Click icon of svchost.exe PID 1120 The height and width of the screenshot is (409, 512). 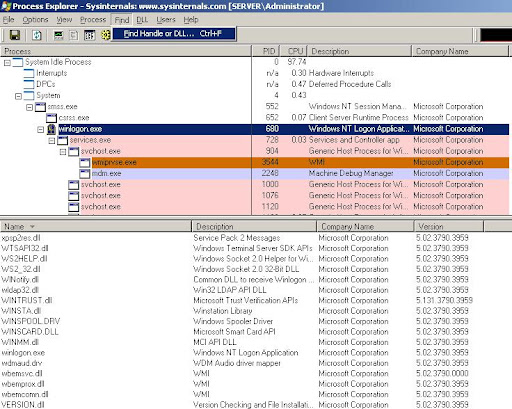pos(73,207)
